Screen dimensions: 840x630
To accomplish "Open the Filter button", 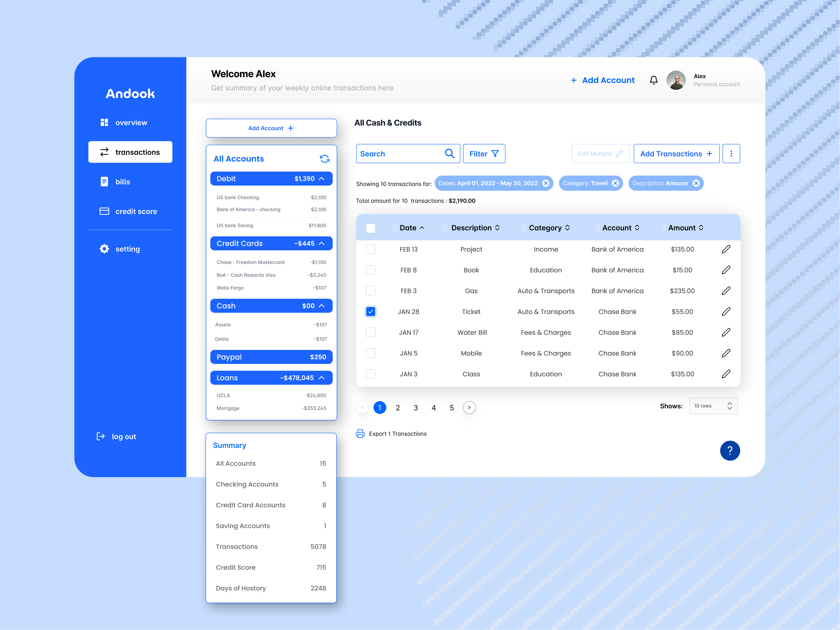I will (484, 153).
